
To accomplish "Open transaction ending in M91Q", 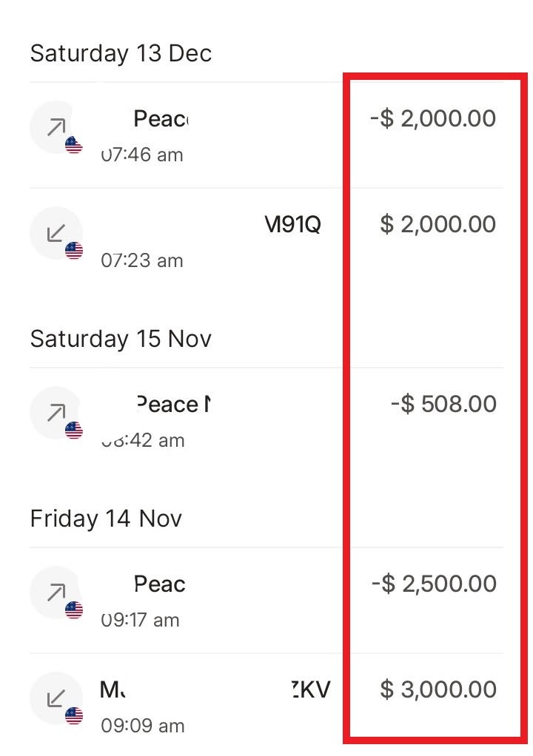I will (292, 224).
